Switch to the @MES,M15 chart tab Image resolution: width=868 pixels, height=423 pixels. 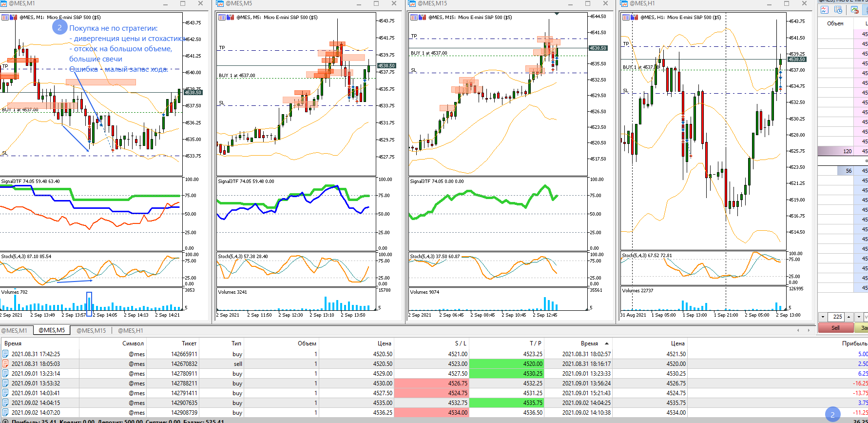tap(91, 330)
